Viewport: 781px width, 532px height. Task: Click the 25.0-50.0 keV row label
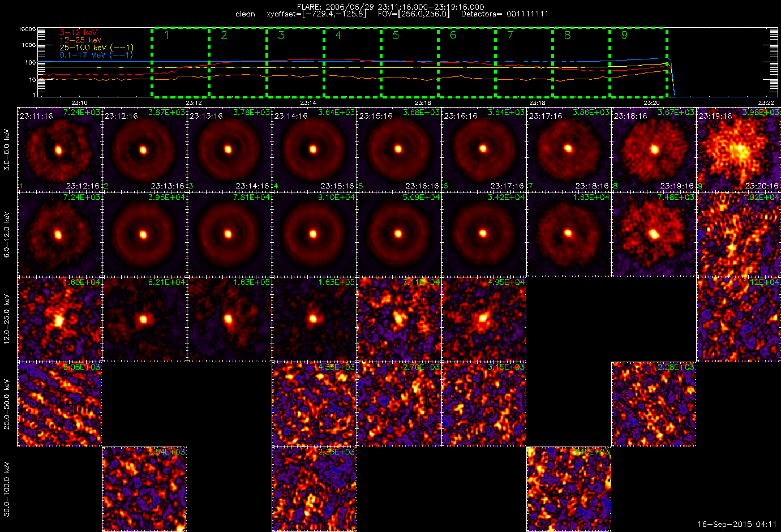coord(7,404)
